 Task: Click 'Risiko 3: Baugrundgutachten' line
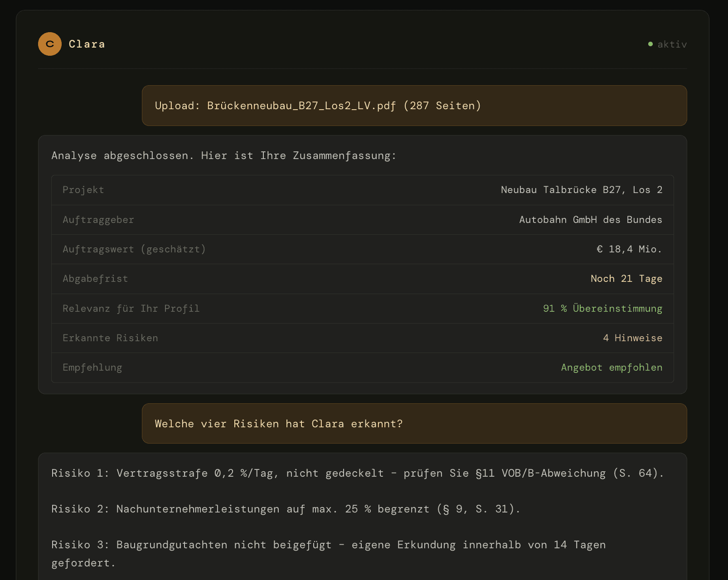(329, 554)
